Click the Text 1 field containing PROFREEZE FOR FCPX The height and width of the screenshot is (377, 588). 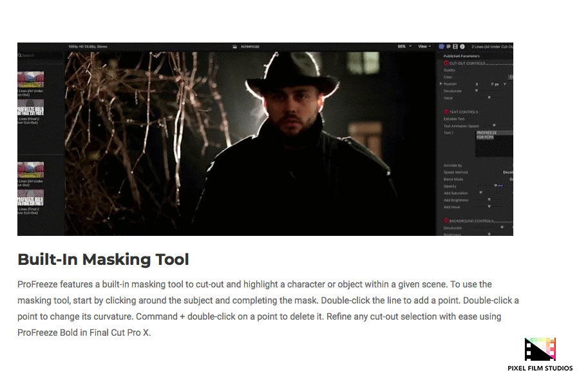point(494,143)
